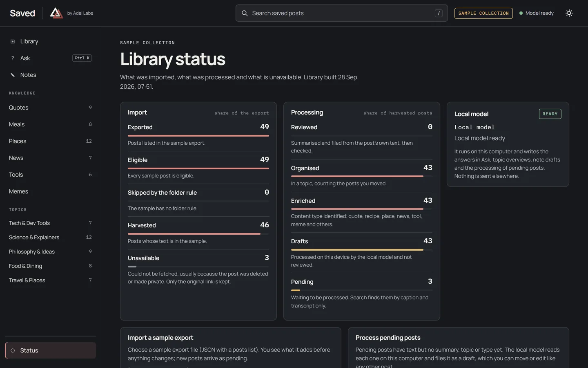Open the Science & Explainers topic
This screenshot has height=368, width=588.
50,237
